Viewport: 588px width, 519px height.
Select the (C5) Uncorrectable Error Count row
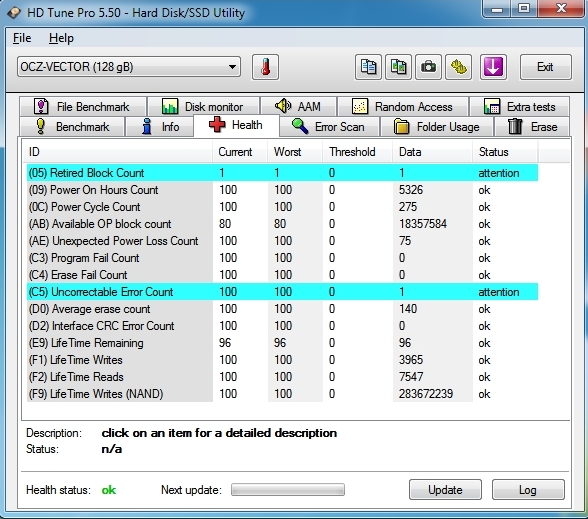click(282, 292)
